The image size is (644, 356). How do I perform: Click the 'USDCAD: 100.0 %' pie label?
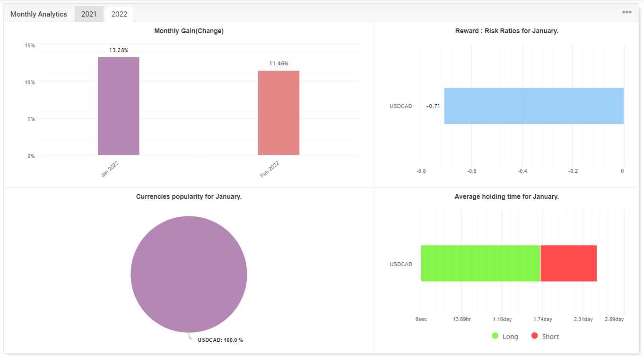point(220,340)
